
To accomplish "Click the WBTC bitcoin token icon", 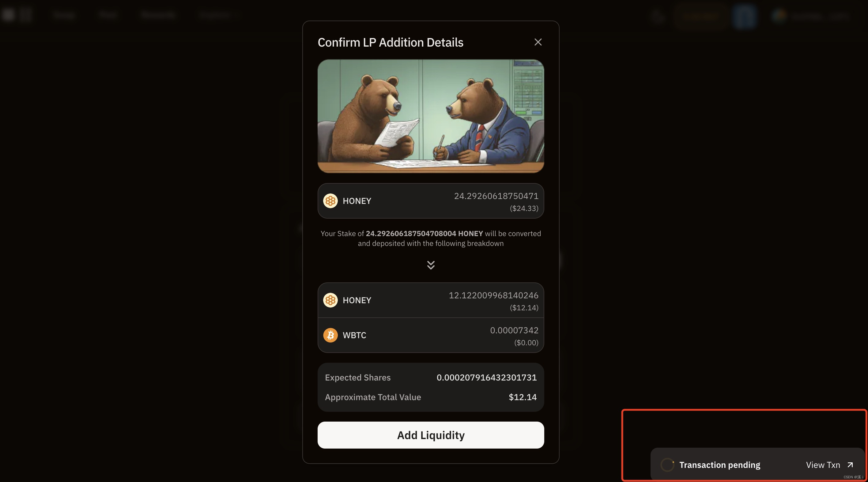I will coord(330,335).
